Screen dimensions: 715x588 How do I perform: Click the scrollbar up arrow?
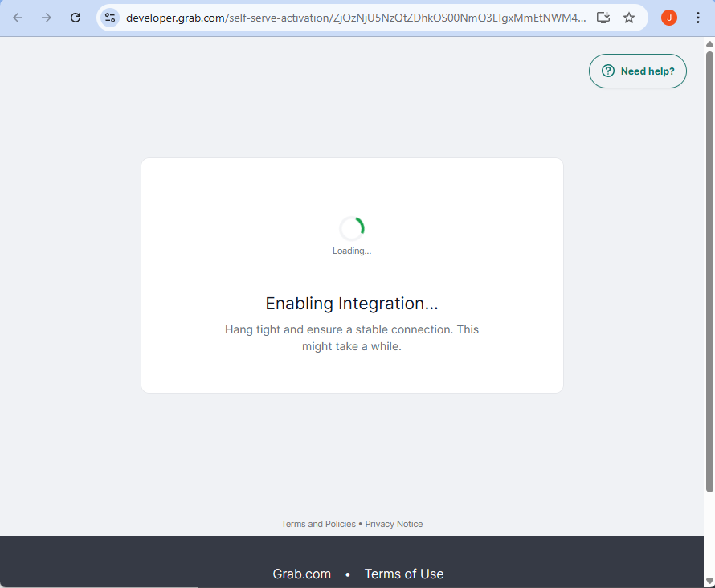click(x=709, y=43)
